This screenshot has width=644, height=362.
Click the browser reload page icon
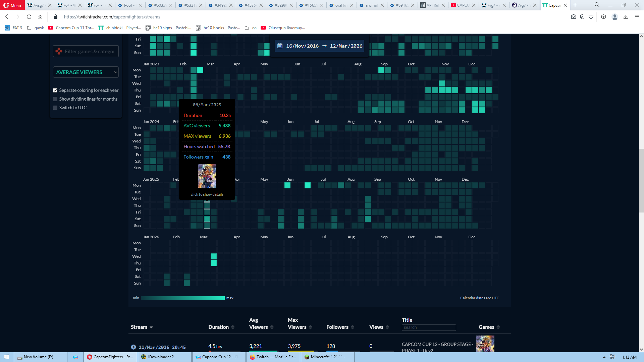[x=29, y=17]
